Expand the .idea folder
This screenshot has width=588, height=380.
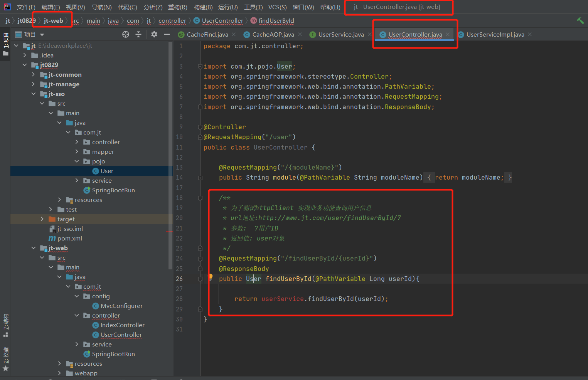[25, 55]
